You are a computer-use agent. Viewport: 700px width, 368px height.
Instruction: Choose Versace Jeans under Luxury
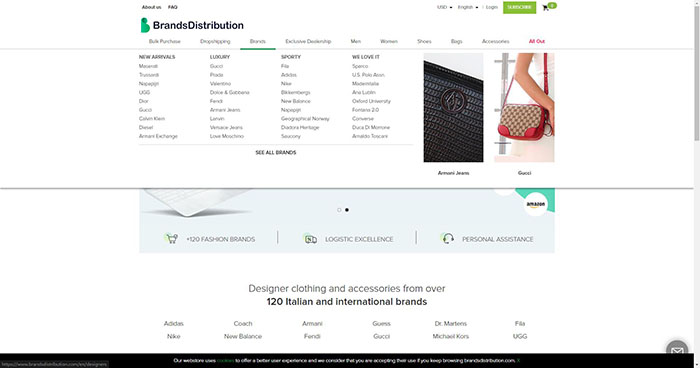pos(226,128)
